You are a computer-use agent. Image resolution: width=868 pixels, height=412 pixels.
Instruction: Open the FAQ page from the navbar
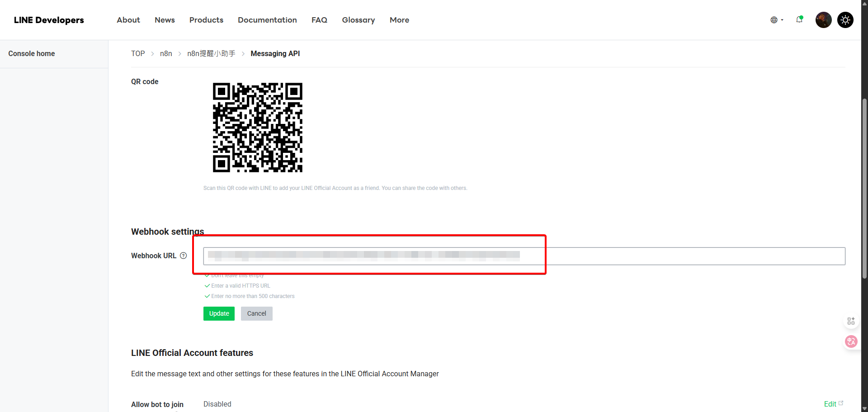tap(319, 20)
